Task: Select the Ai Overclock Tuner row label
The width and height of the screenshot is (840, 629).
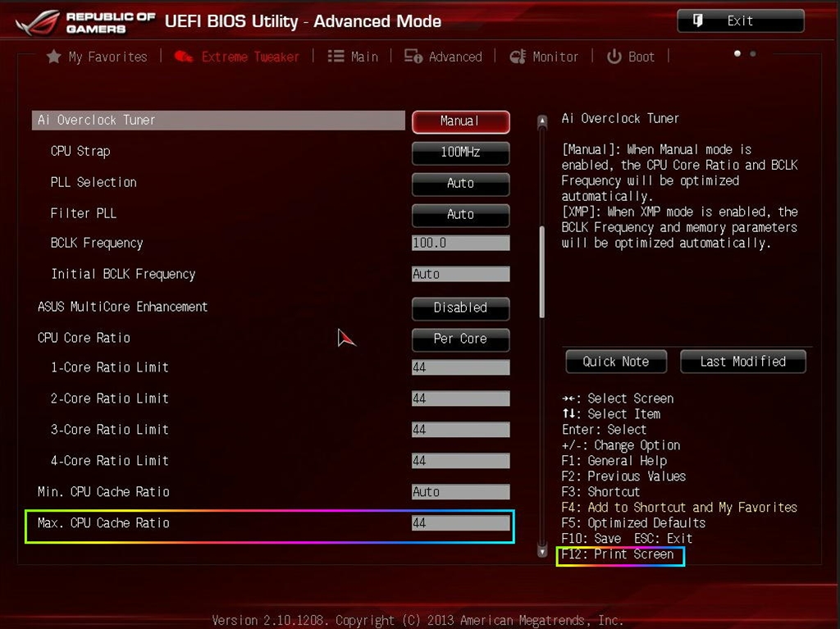Action: click(97, 120)
